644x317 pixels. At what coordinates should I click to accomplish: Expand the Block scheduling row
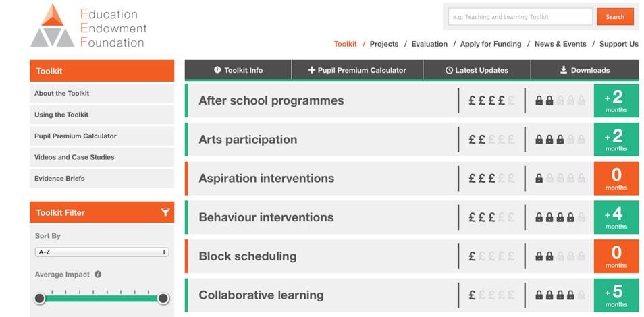point(412,256)
